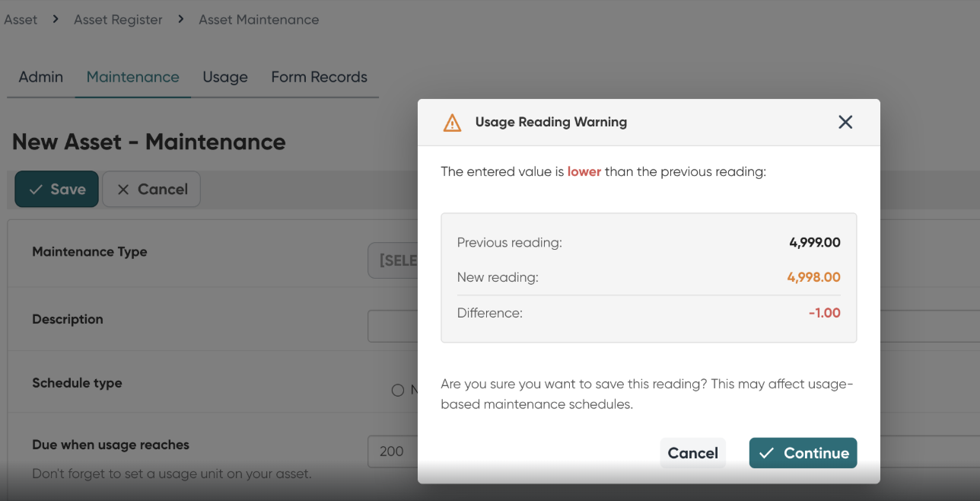The image size is (980, 501).
Task: Navigate to Asset breadcrumb link
Action: pos(21,20)
